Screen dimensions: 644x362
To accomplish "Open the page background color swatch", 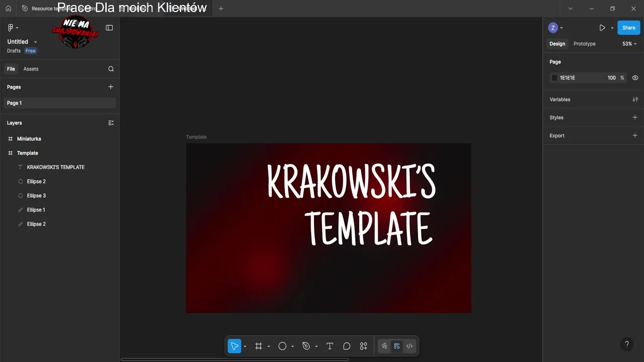I will click(554, 78).
